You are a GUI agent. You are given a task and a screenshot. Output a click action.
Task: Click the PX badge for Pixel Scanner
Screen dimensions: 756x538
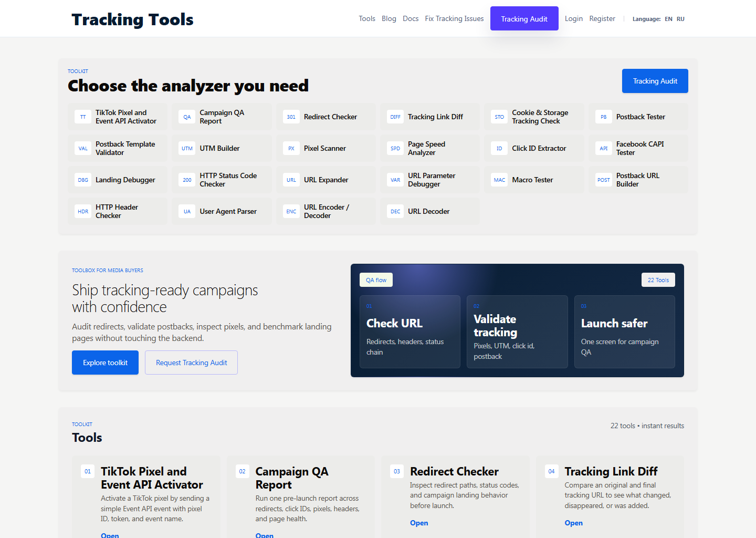tap(291, 148)
